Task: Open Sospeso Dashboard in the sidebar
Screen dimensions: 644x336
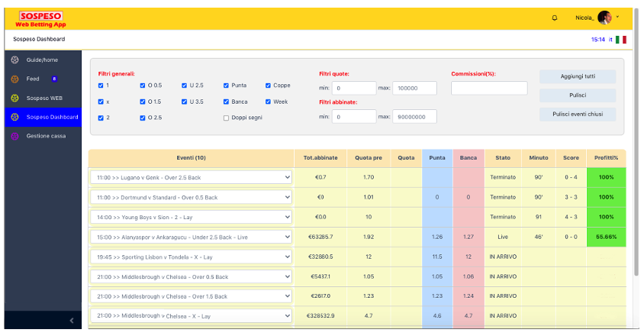Action: 52,117
